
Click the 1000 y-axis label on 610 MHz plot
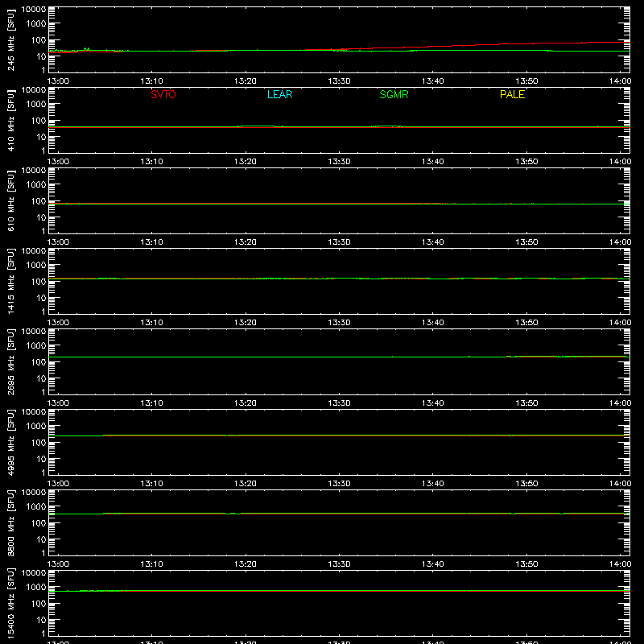coord(36,185)
